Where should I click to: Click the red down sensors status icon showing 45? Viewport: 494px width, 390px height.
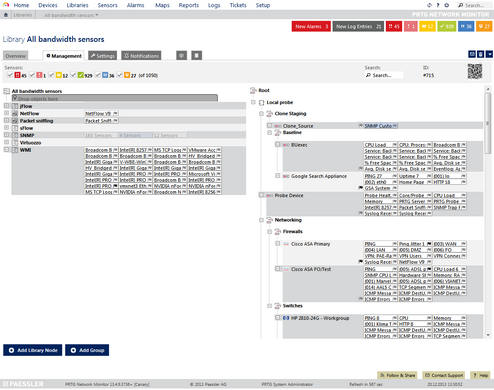coord(394,26)
